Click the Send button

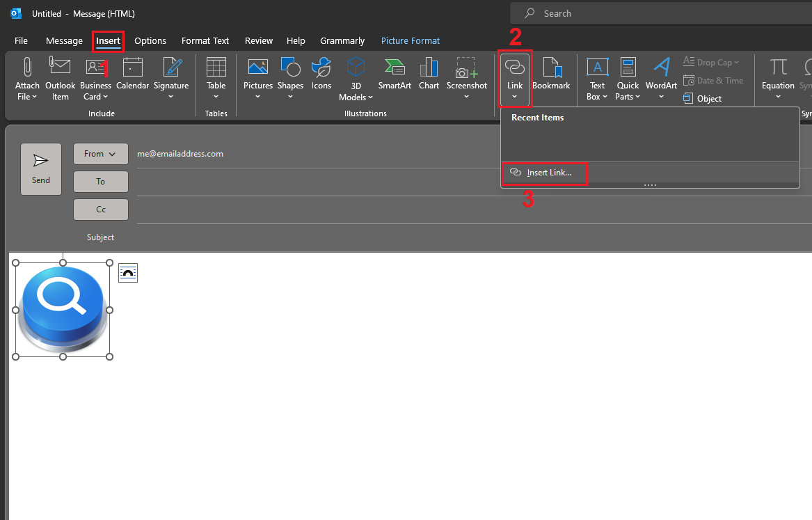click(40, 168)
